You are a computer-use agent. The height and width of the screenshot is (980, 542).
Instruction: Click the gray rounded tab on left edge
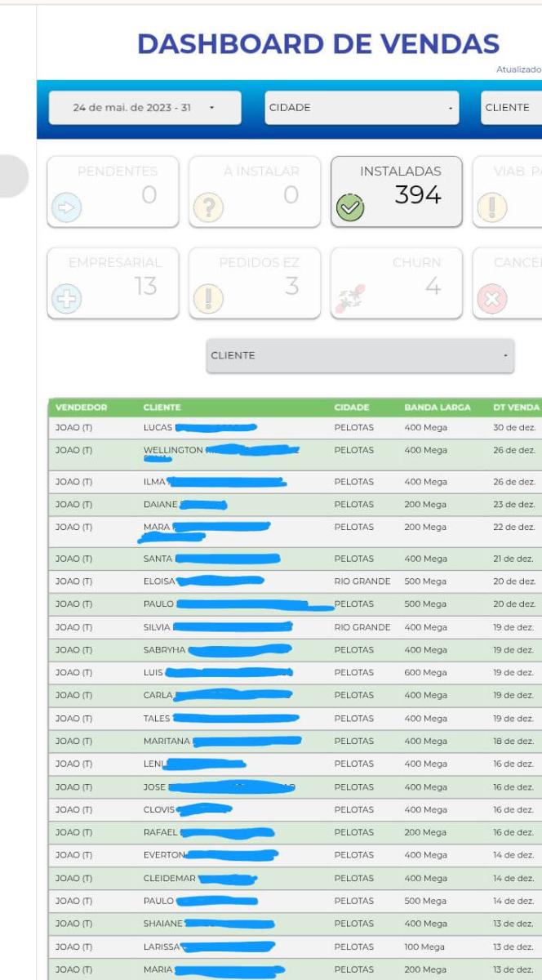click(x=13, y=176)
